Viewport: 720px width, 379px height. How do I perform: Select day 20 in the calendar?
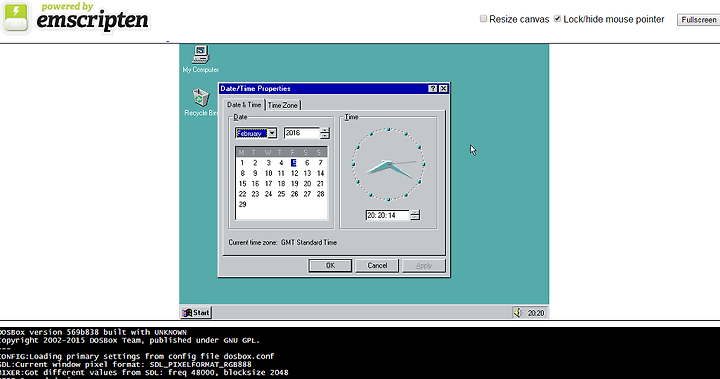pyautogui.click(x=307, y=184)
